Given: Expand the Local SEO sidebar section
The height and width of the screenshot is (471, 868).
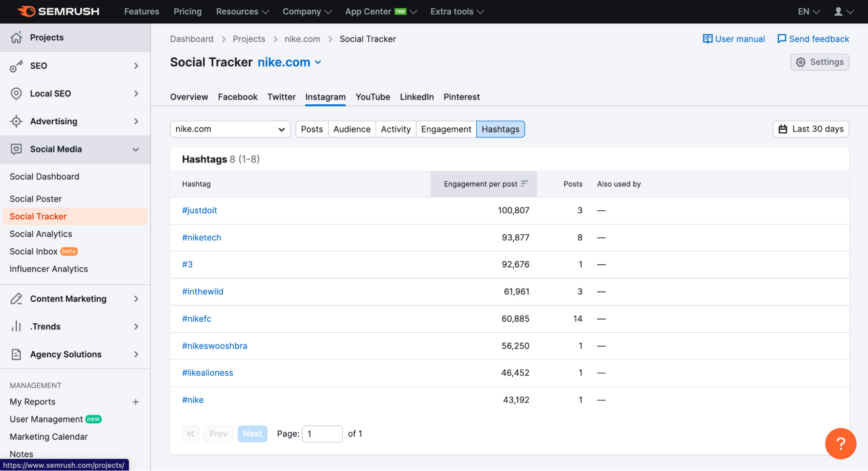Looking at the screenshot, I should pyautogui.click(x=136, y=93).
